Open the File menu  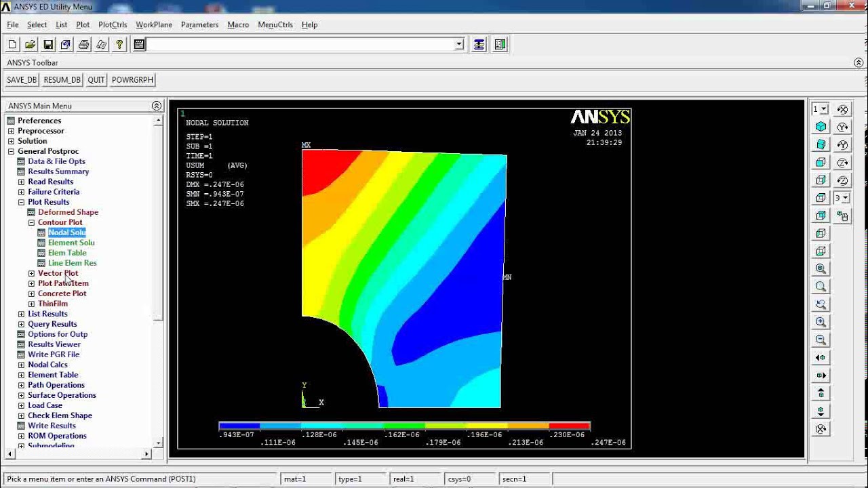12,24
